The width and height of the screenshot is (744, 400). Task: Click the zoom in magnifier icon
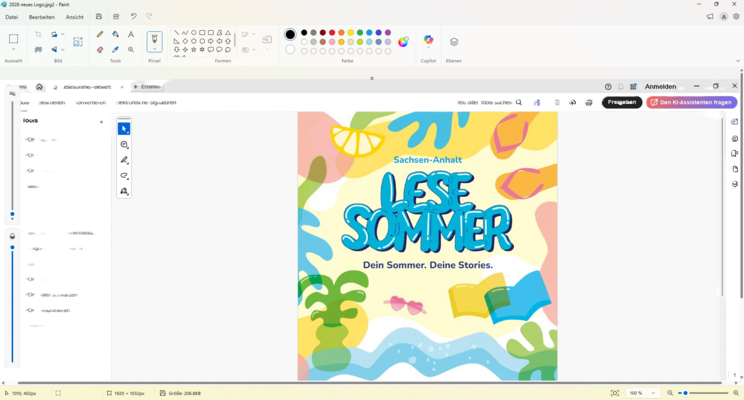tap(736, 393)
